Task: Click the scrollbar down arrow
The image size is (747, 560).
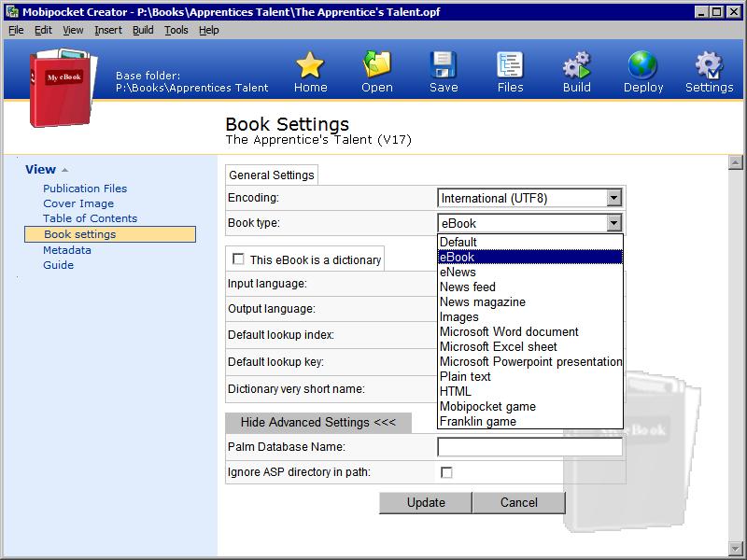Action: tap(736, 548)
